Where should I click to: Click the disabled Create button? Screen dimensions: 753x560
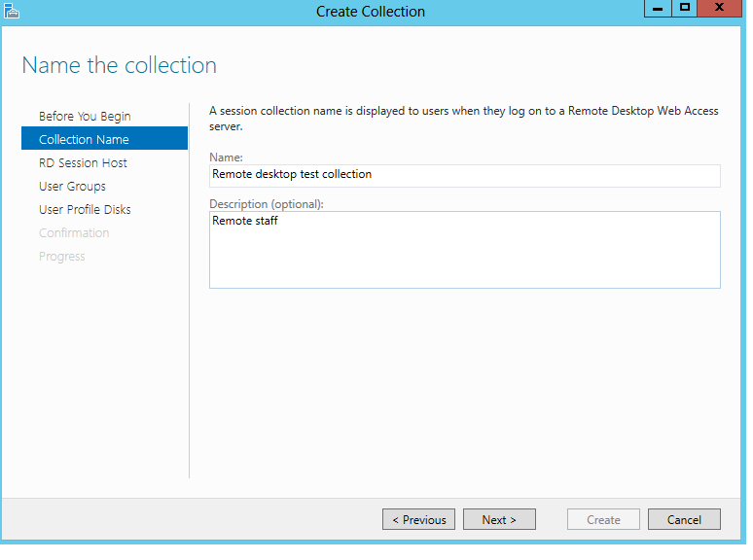(x=603, y=519)
